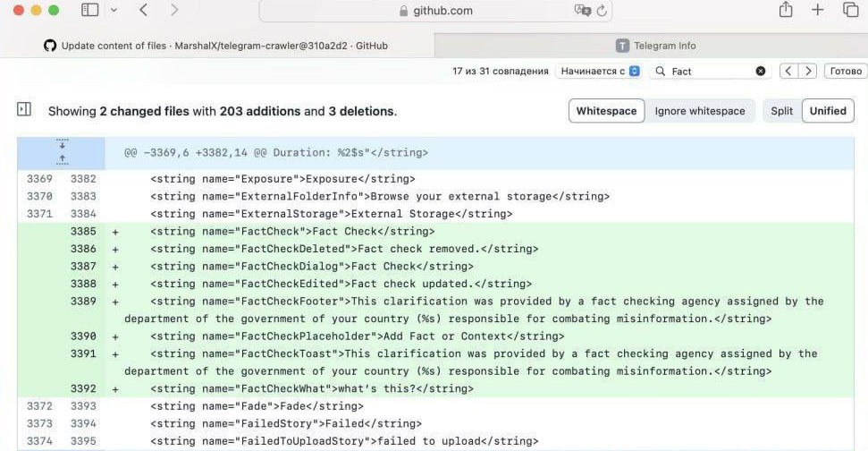Image resolution: width=868 pixels, height=451 pixels.
Task: Click the Telegram Info tab favicon
Action: click(622, 46)
